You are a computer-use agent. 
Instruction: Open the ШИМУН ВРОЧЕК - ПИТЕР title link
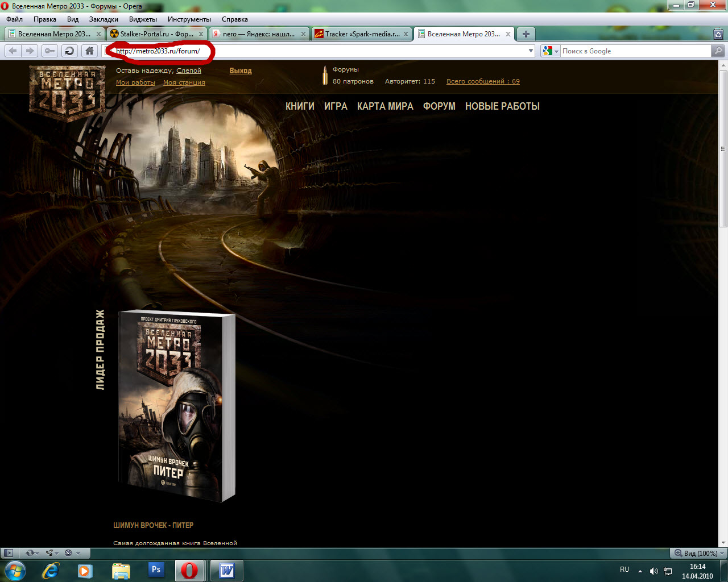pos(153,525)
